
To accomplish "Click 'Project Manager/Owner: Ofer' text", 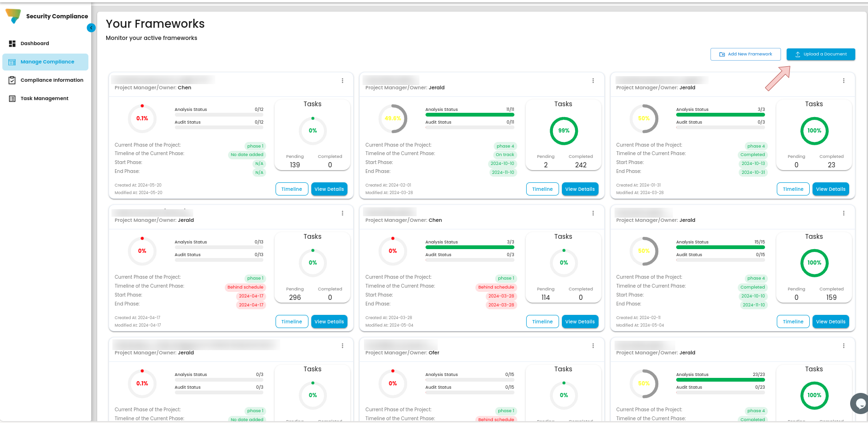I will tap(402, 353).
